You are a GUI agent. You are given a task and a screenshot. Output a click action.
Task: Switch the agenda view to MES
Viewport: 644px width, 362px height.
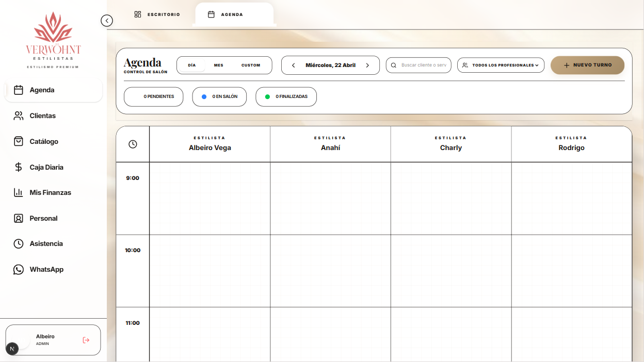tap(219, 65)
